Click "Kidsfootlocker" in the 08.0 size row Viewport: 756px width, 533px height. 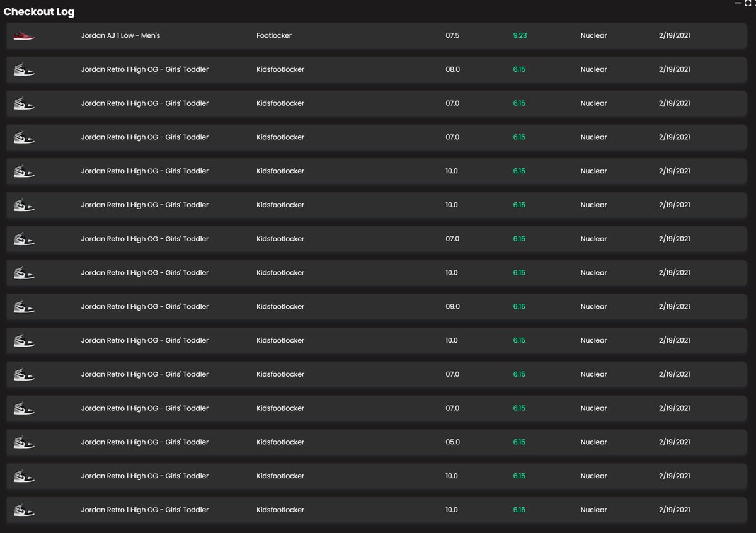point(280,69)
